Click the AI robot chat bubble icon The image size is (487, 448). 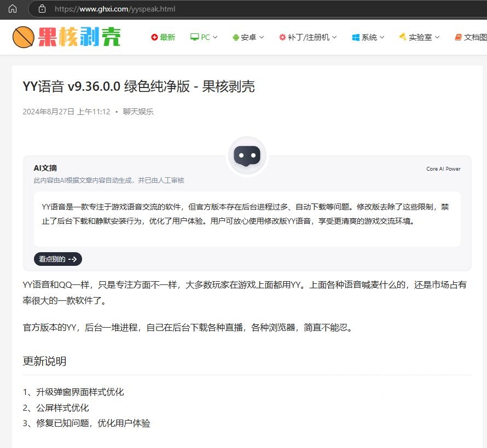pyautogui.click(x=247, y=155)
